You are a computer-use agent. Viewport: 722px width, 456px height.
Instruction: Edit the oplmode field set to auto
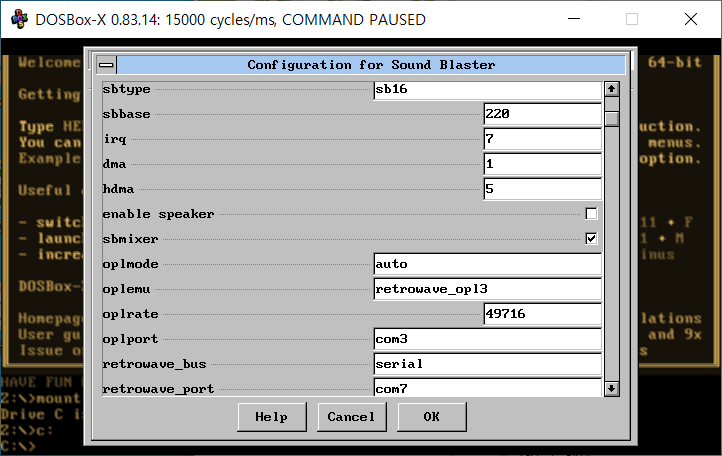coord(488,264)
